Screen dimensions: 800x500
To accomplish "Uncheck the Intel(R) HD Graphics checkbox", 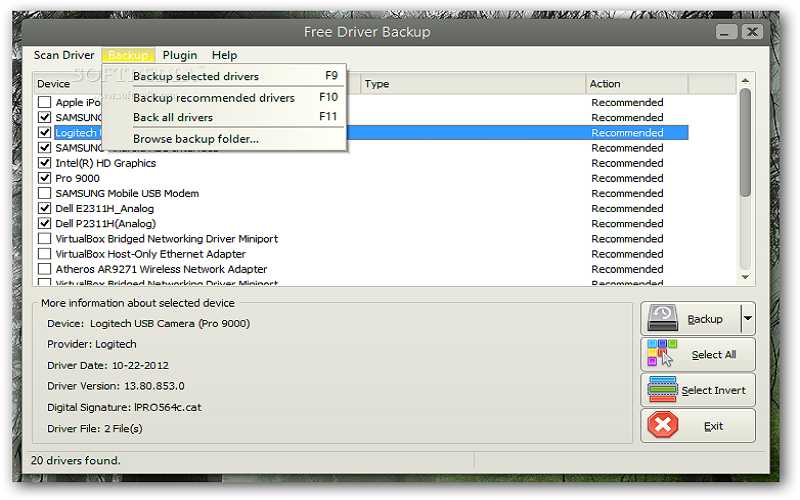I will (44, 163).
